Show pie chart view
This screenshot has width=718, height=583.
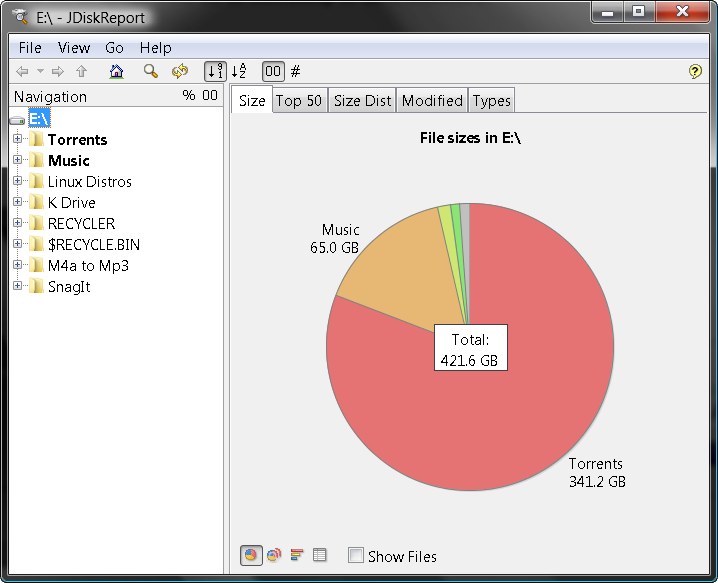(x=251, y=555)
